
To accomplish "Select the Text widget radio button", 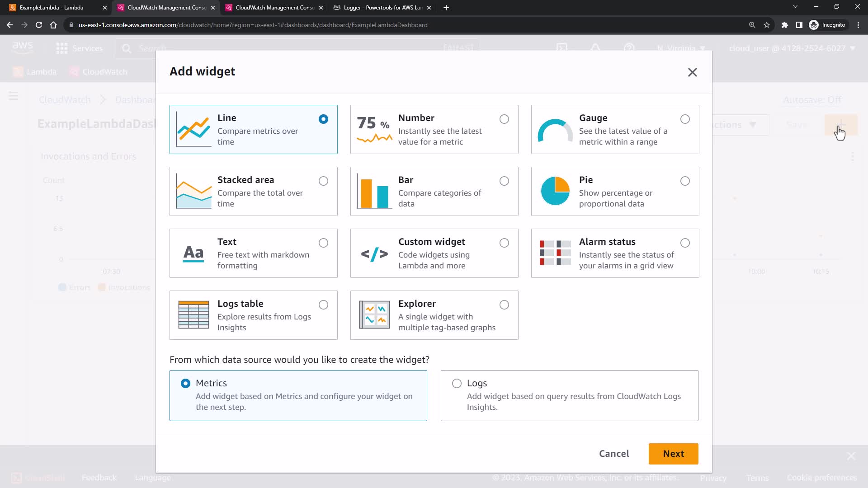I will 323,243.
